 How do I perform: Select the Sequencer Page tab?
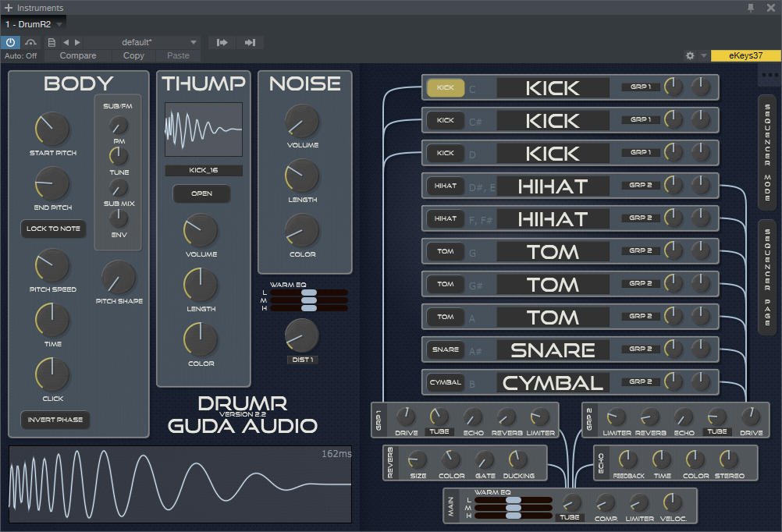[x=767, y=276]
